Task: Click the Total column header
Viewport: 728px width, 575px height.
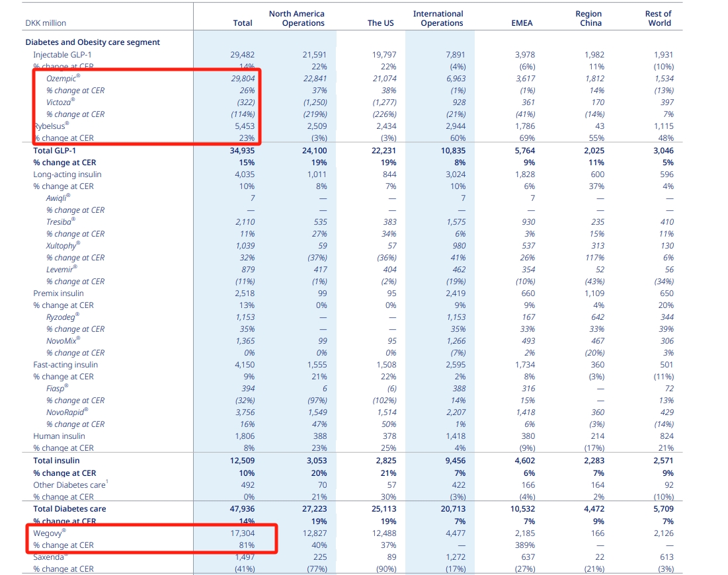Action: [243, 22]
